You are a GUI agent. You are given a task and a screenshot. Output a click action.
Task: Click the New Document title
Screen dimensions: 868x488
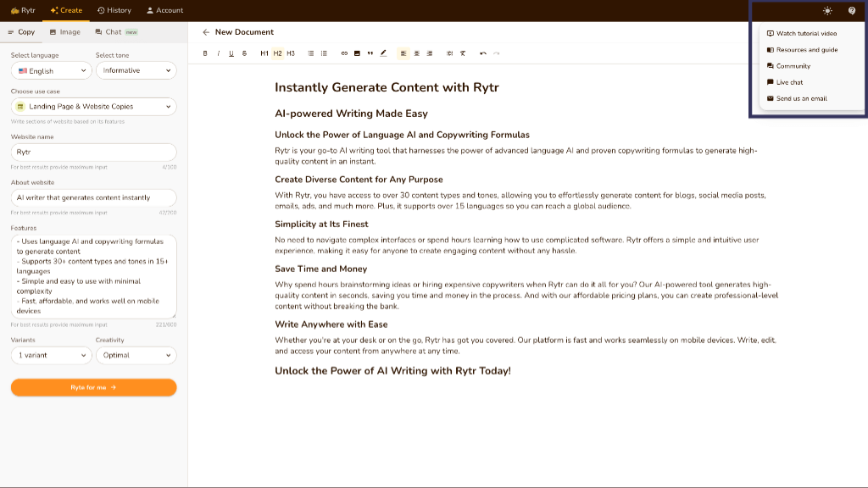[x=244, y=32]
